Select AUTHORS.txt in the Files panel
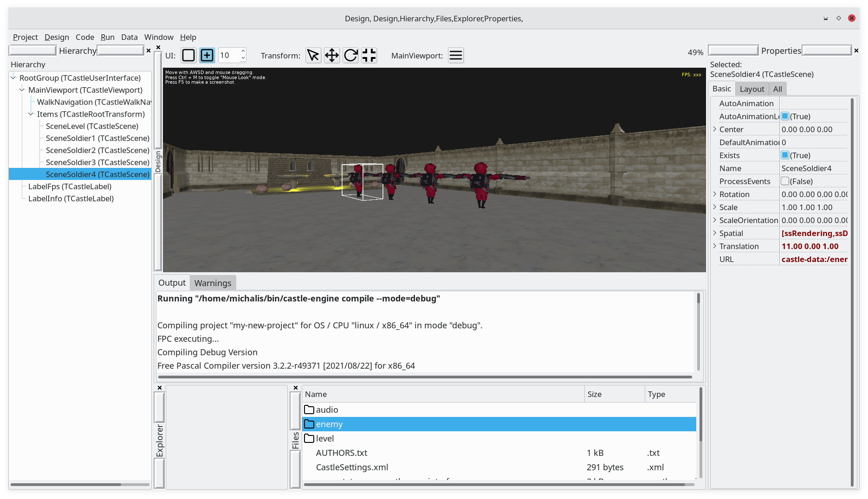Image resolution: width=868 pixels, height=499 pixels. click(x=341, y=453)
